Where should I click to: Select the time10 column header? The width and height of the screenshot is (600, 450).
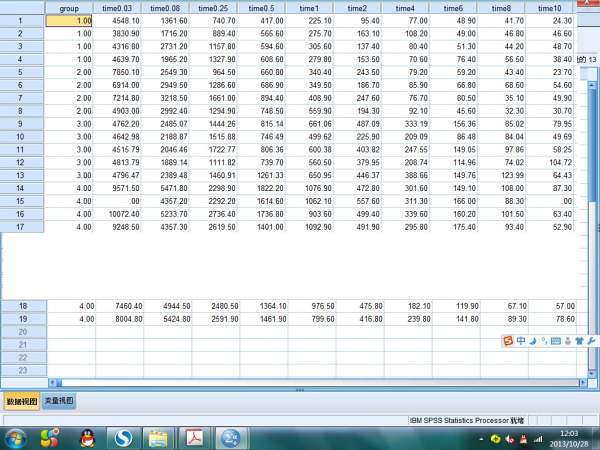[x=550, y=8]
